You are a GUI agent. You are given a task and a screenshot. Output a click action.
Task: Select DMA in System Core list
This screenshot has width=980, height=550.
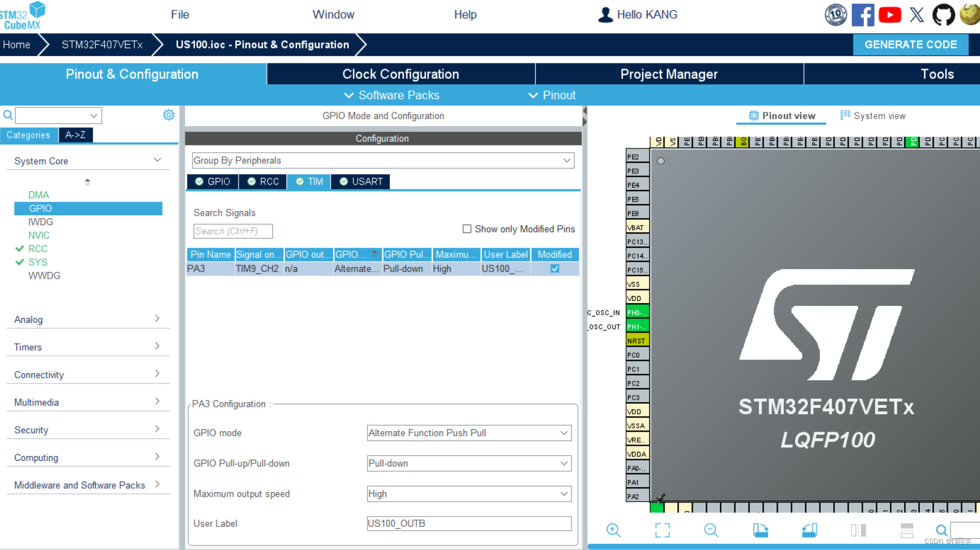pos(39,195)
